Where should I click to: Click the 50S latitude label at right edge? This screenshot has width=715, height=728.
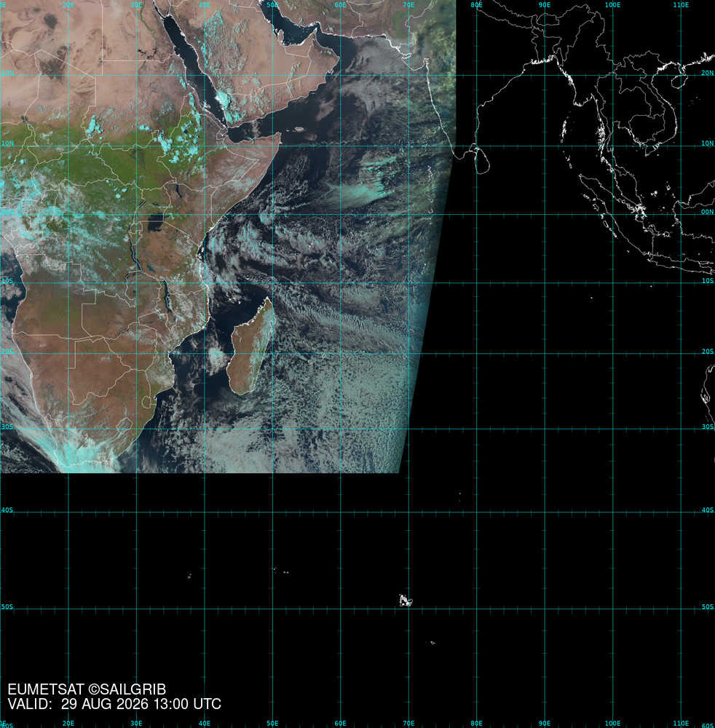(708, 606)
